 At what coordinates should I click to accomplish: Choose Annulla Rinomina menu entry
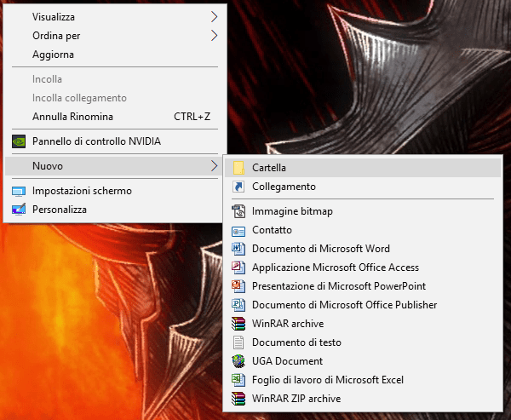[72, 117]
